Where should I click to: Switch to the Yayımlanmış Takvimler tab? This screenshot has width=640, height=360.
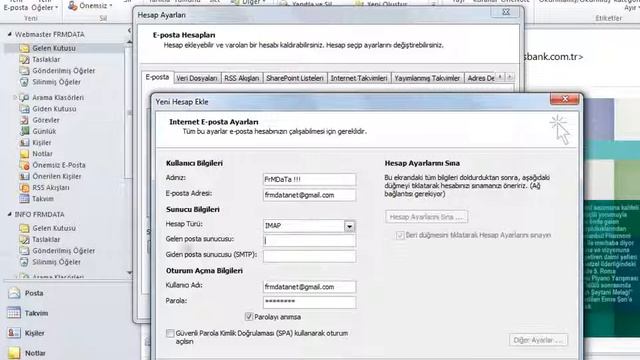pos(427,78)
